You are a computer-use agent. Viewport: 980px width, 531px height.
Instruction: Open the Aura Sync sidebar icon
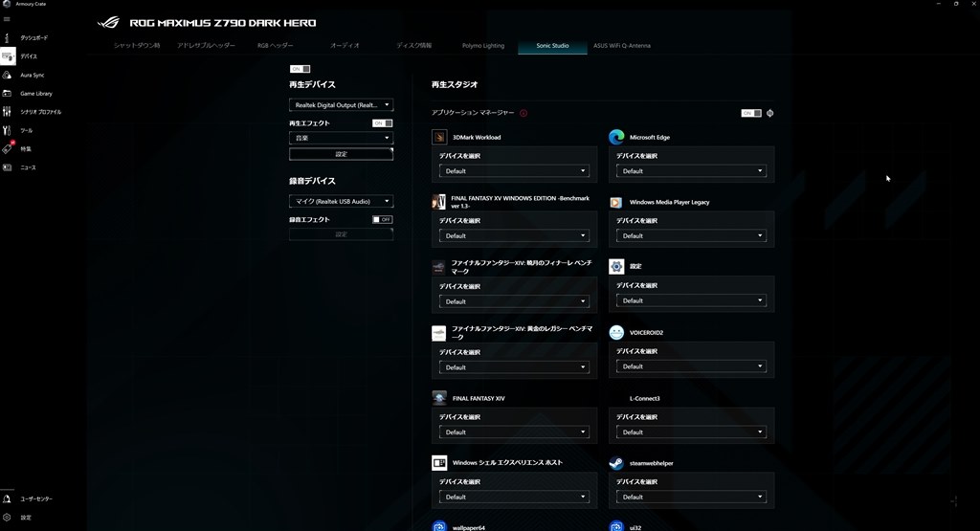pyautogui.click(x=7, y=75)
